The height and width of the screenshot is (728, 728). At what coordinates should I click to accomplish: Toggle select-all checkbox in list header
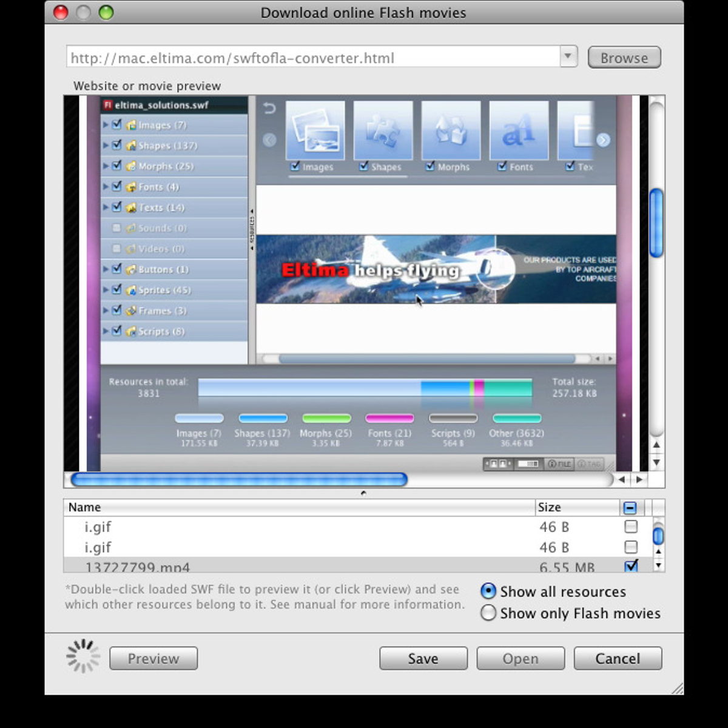point(630,507)
